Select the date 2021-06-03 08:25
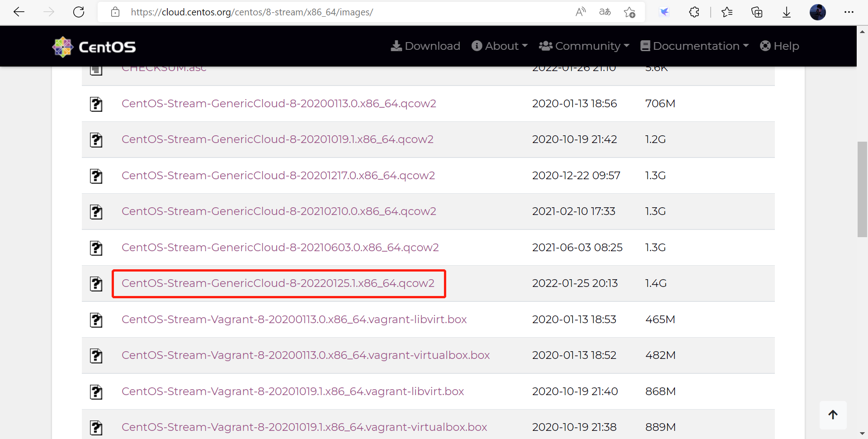This screenshot has width=868, height=439. [x=577, y=248]
